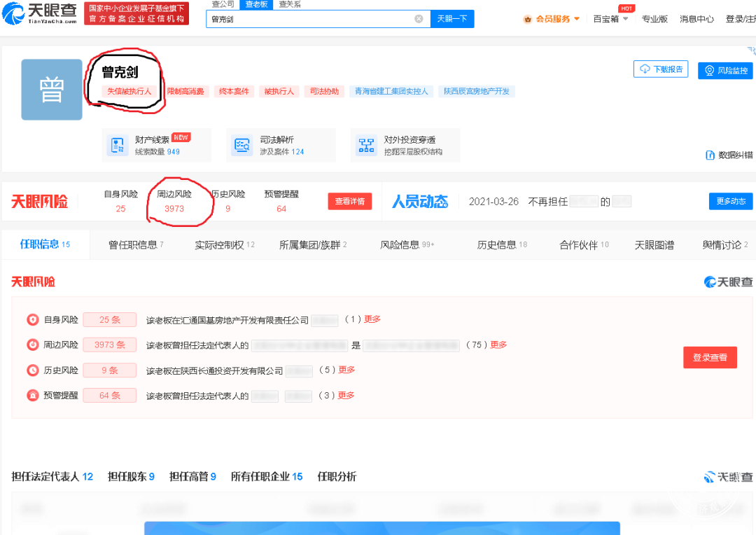This screenshot has height=535, width=756.
Task: Open the 曾任职信息 tab
Action: (x=136, y=245)
